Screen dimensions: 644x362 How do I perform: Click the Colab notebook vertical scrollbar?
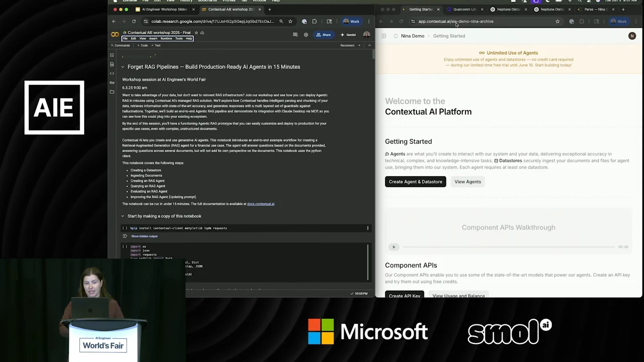coord(373,55)
